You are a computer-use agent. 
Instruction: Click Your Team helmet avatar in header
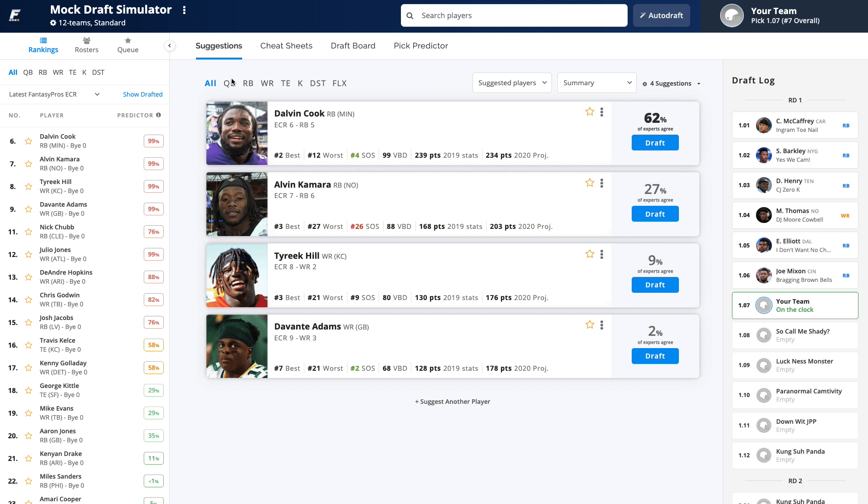point(732,16)
